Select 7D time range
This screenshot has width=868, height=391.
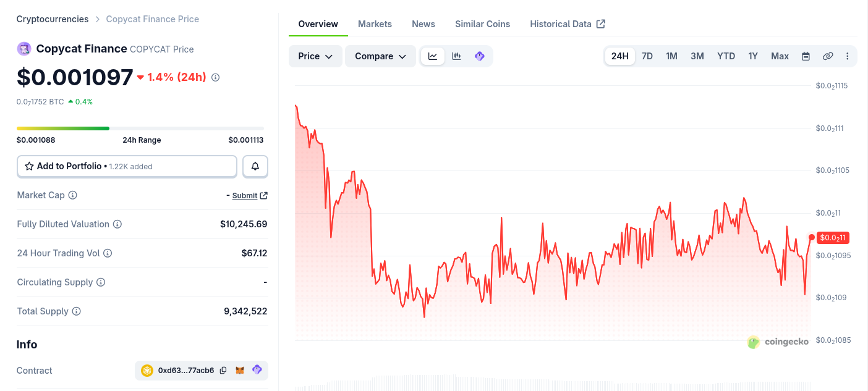(x=647, y=56)
